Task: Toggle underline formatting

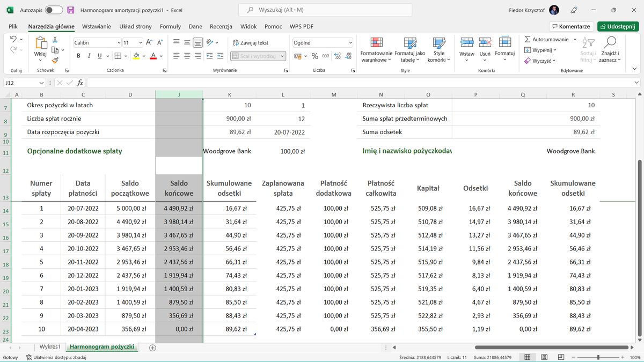Action: tap(99, 55)
